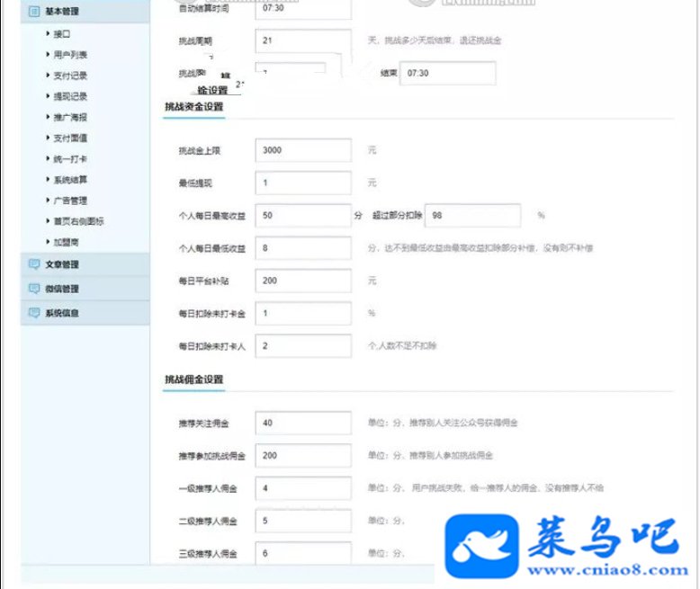Click the 挑战金上限 field showing 3000

click(303, 150)
